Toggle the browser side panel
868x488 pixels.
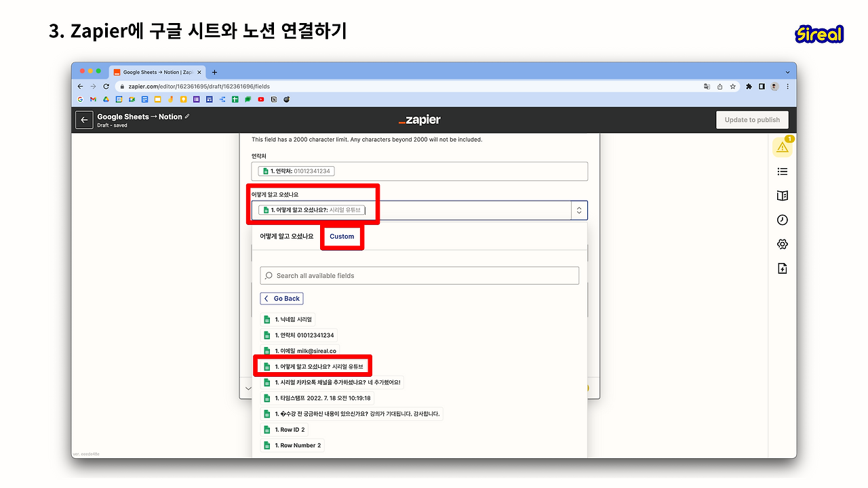point(762,87)
